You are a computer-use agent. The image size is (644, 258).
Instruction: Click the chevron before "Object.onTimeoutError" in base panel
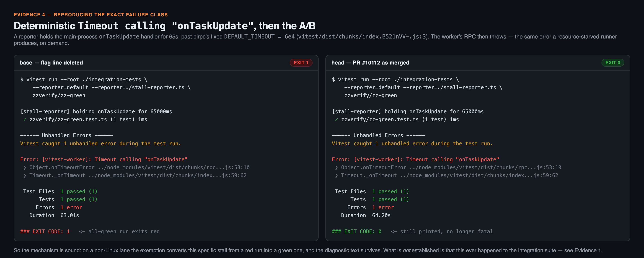(x=25, y=167)
